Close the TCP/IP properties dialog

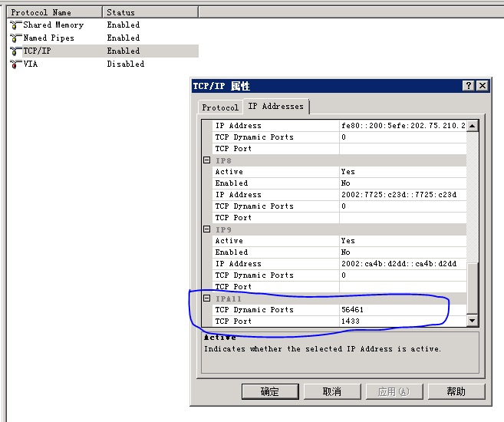482,86
